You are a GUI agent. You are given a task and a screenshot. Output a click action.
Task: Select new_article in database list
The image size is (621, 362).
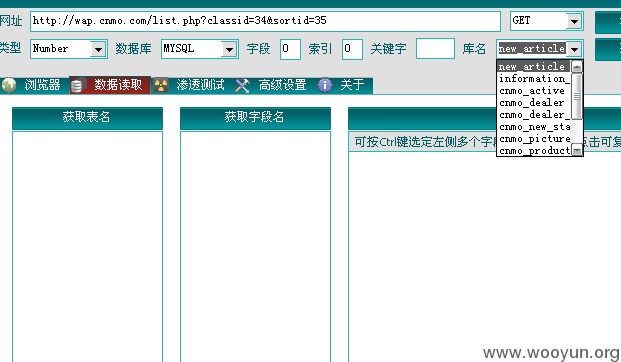click(x=533, y=67)
